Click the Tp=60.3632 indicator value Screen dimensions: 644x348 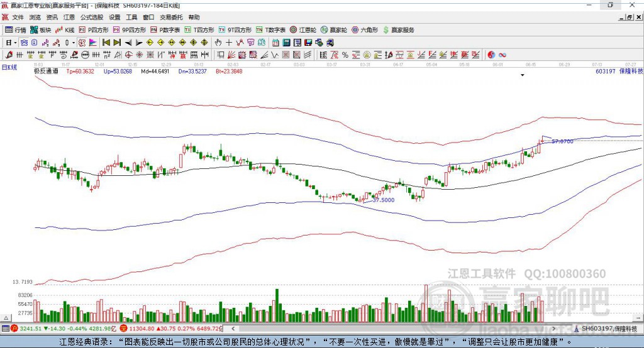pos(80,71)
